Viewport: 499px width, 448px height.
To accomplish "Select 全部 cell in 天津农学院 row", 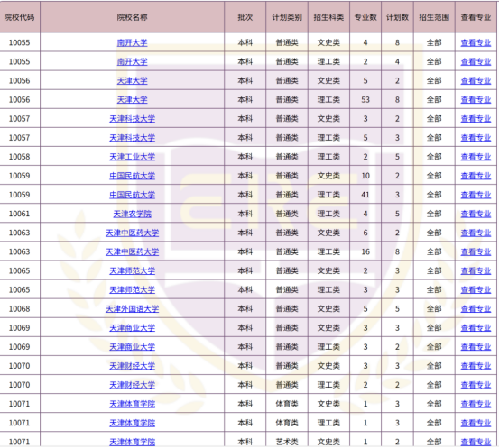I will [x=434, y=214].
